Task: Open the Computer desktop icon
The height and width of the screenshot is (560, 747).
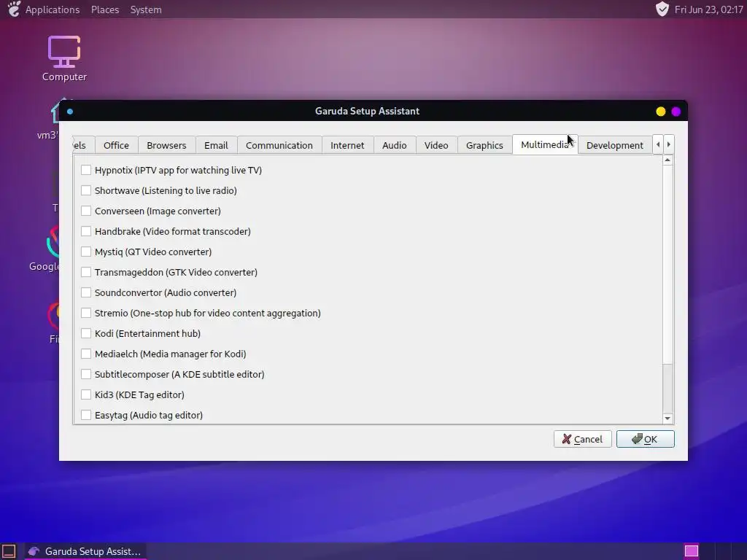Action: [x=64, y=58]
